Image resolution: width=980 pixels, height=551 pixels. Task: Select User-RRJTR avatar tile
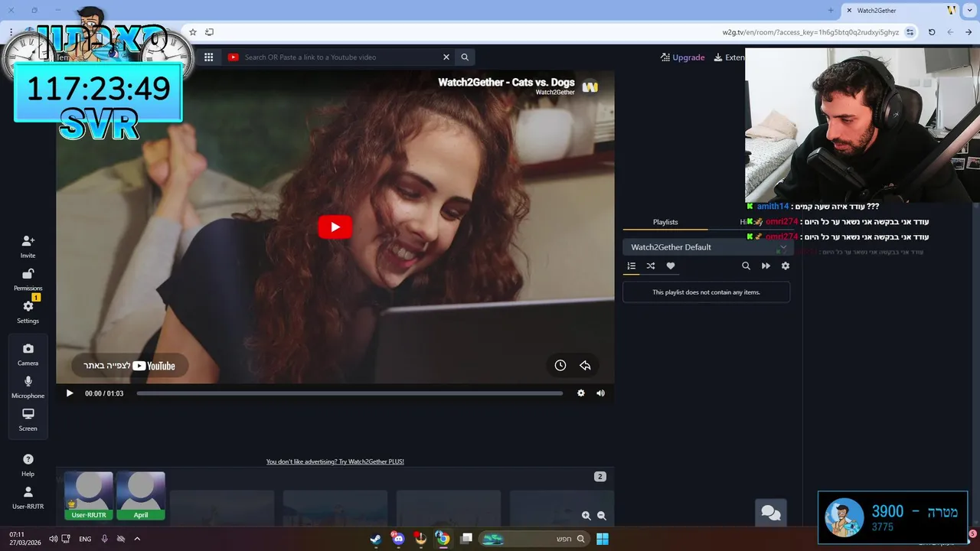(x=89, y=496)
